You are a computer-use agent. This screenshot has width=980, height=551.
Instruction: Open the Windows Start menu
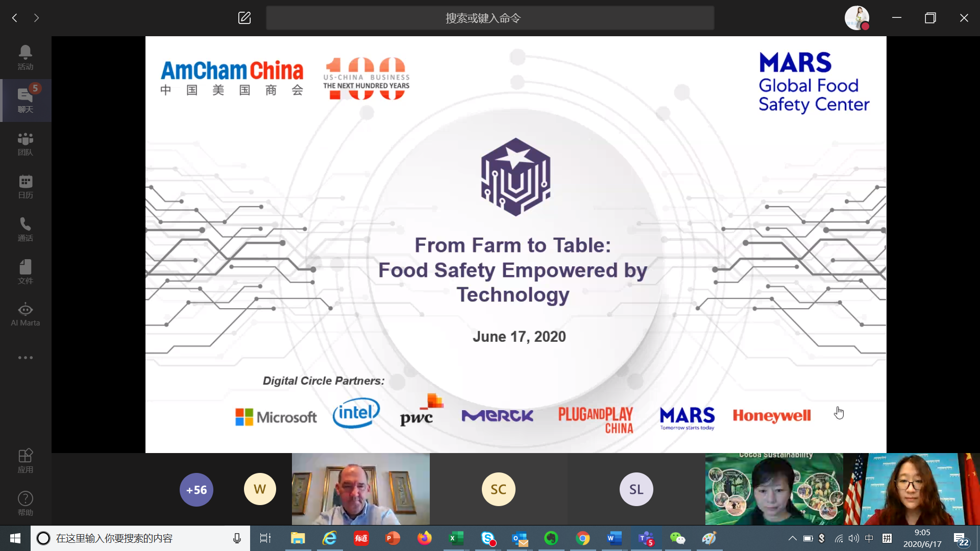pyautogui.click(x=15, y=538)
